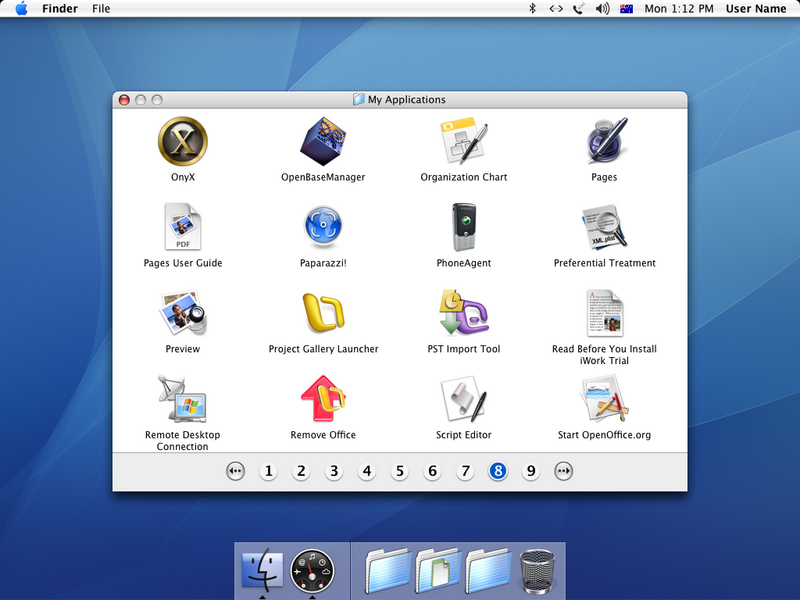Image resolution: width=800 pixels, height=600 pixels.
Task: Open the User Name menu
Action: [756, 9]
